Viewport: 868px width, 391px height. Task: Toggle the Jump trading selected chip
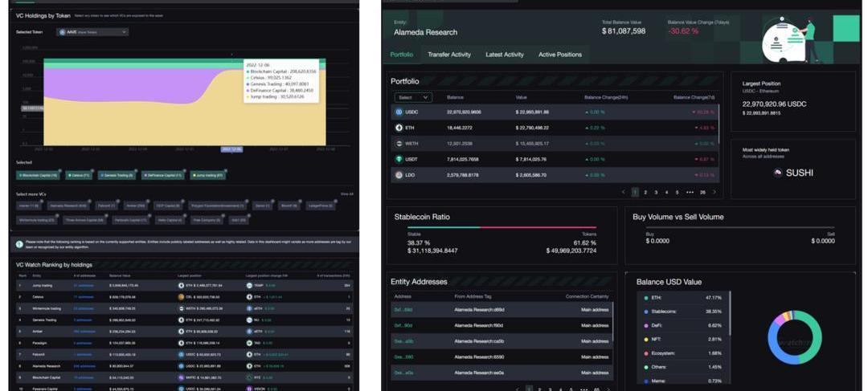pos(208,175)
